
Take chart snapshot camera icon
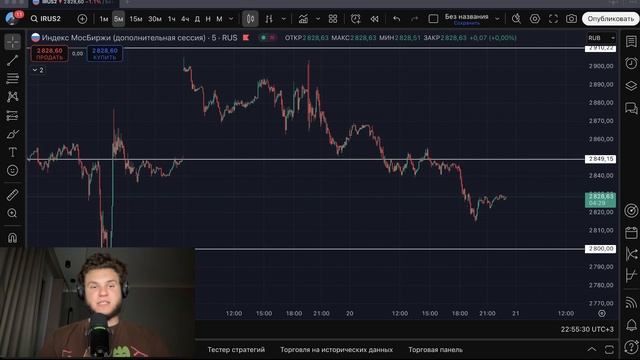[x=571, y=19]
